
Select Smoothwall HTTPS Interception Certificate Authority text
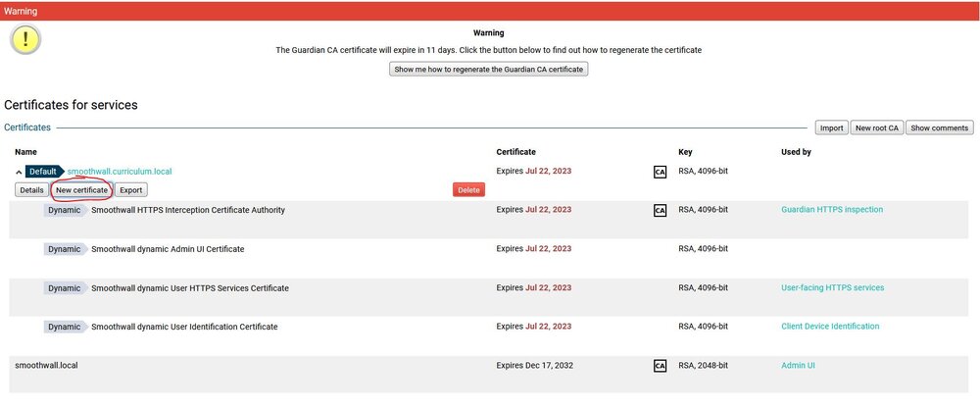coord(188,210)
